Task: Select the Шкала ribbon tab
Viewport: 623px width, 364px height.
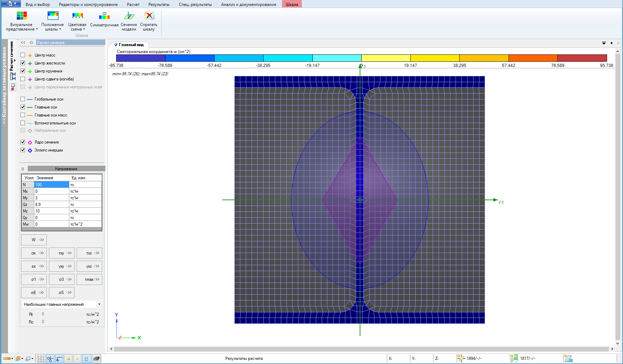Action: (x=292, y=5)
